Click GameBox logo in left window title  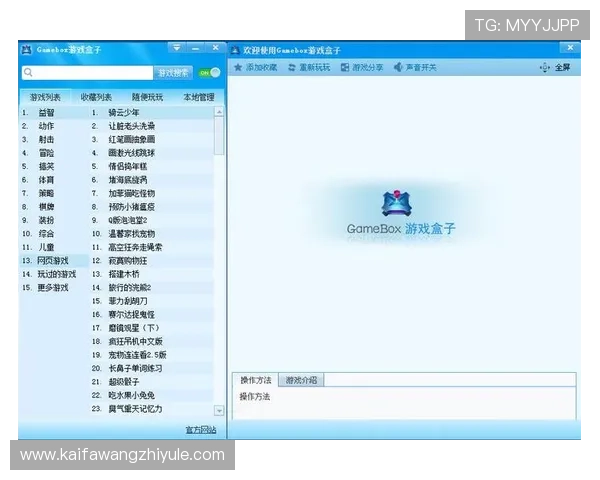(26, 49)
